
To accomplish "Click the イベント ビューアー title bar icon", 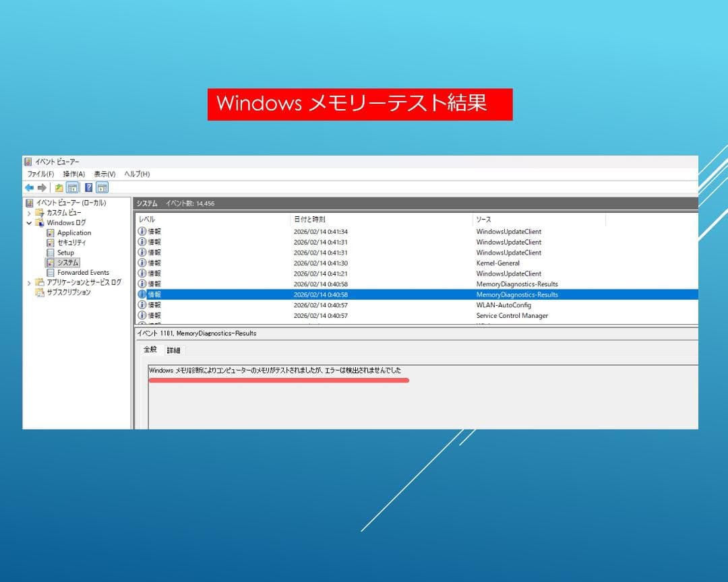I will (28, 162).
